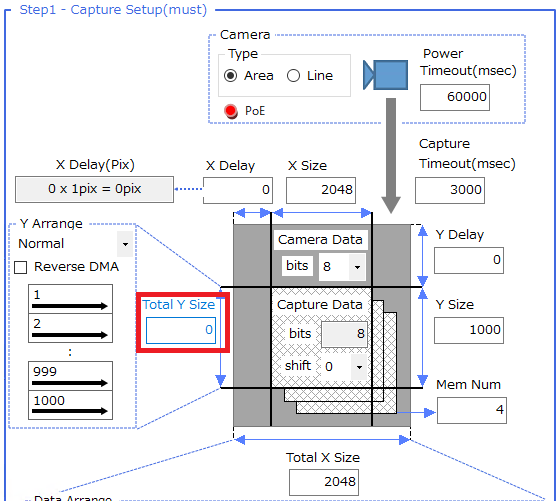Screen dimensions: 560x501
Task: Enable the Reverse DMA checkbox
Action: (20, 267)
